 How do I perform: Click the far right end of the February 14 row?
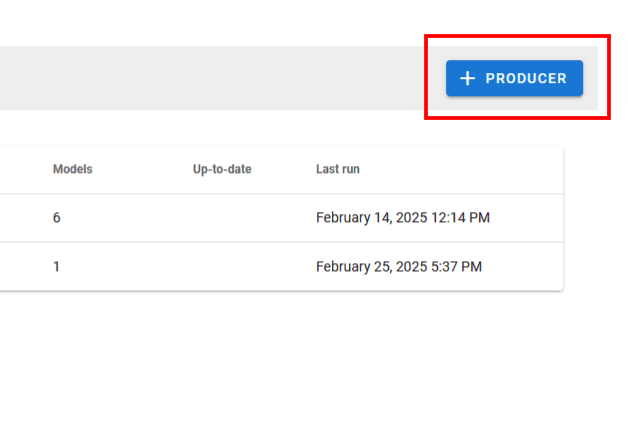[x=540, y=217]
